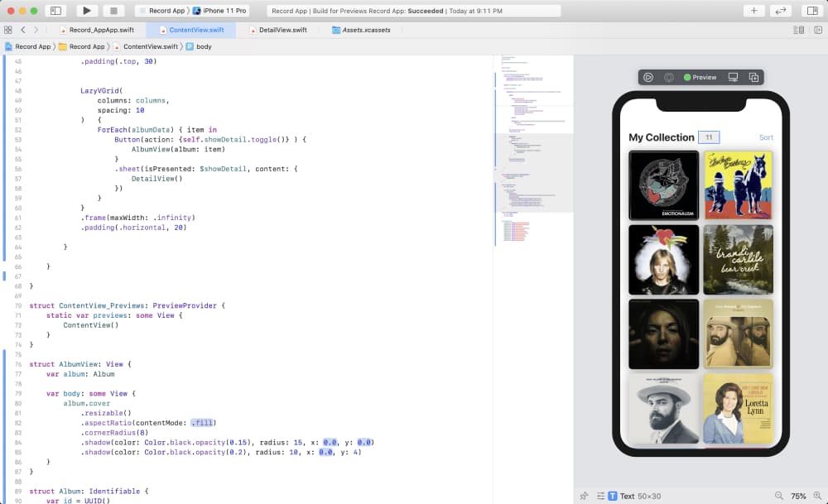This screenshot has height=504, width=828.
Task: Tap the yellow horse album cover
Action: (x=739, y=185)
